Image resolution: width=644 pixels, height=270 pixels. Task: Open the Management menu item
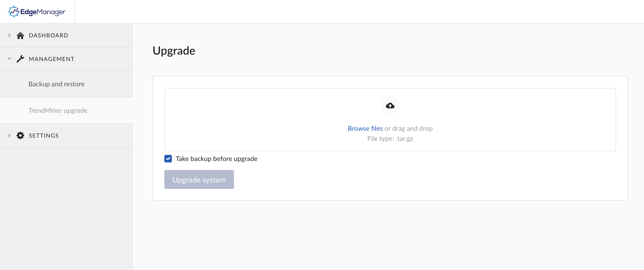51,59
